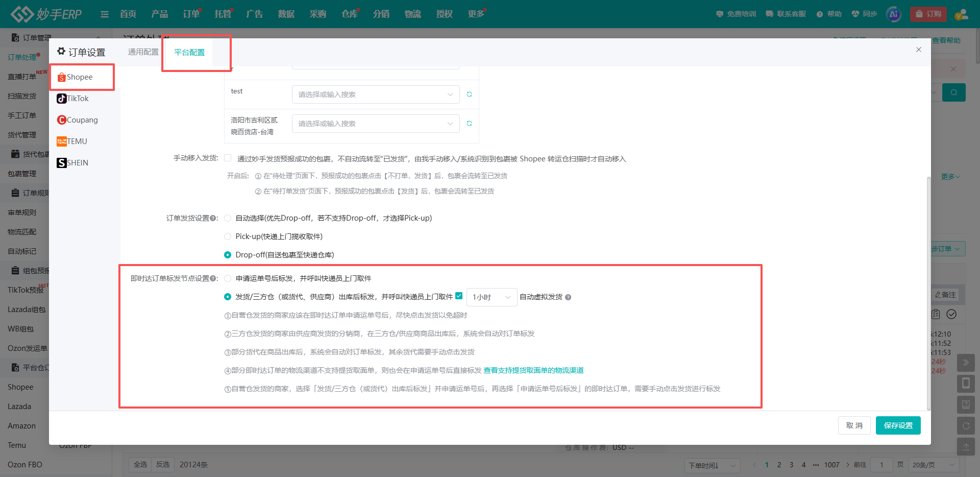Open 审单规则 in left sidebar

coord(22,212)
